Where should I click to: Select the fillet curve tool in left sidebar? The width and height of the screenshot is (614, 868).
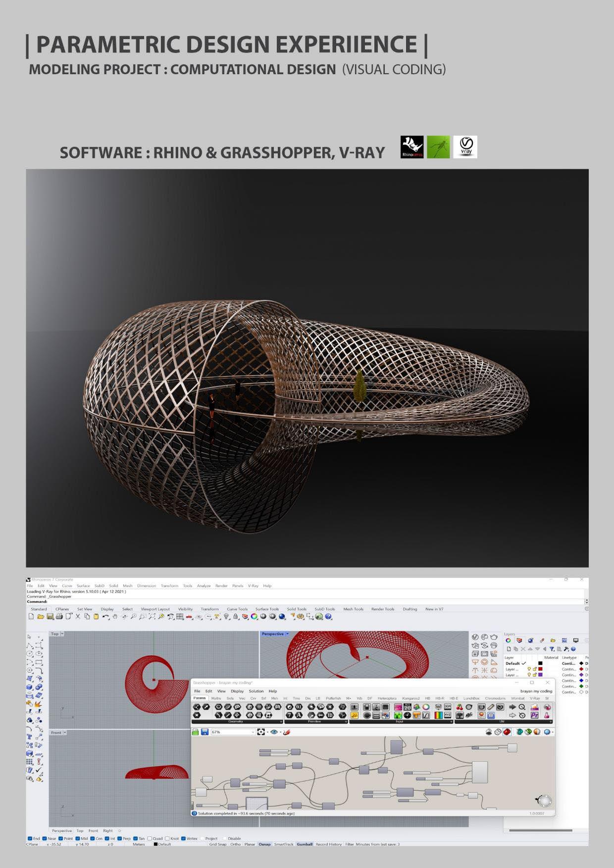coord(39,671)
